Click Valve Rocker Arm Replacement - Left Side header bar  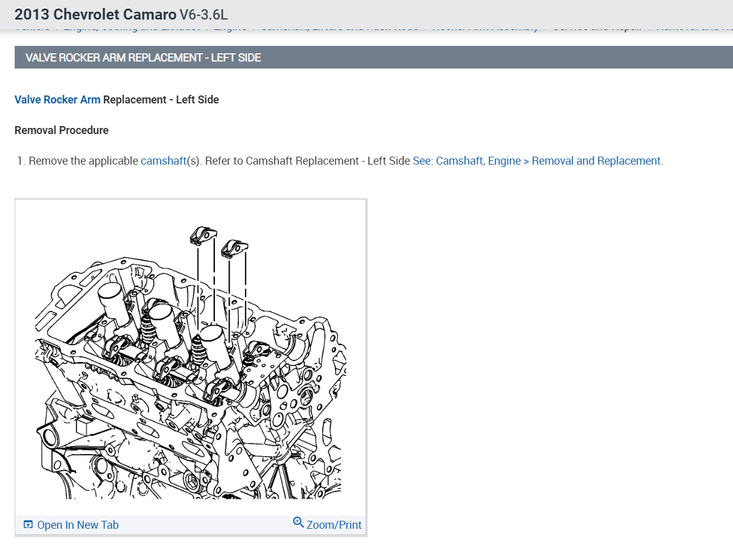point(374,58)
